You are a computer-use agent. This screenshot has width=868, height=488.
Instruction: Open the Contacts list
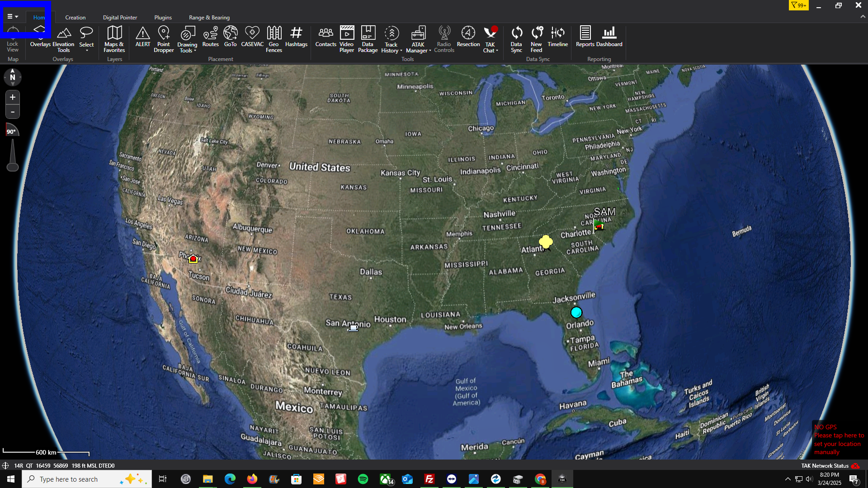coord(325,37)
